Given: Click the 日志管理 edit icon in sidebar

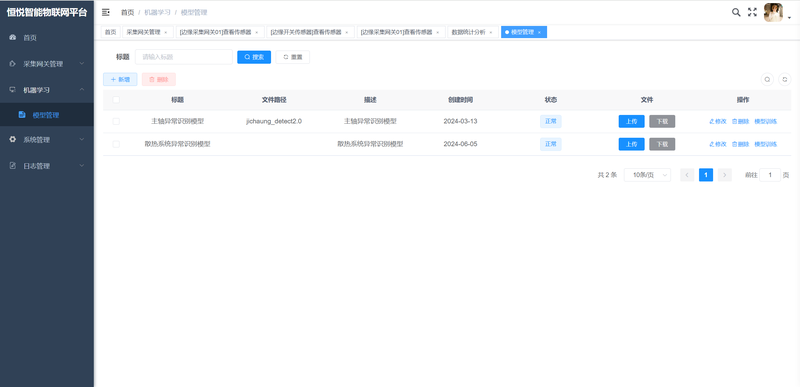Looking at the screenshot, I should 13,166.
